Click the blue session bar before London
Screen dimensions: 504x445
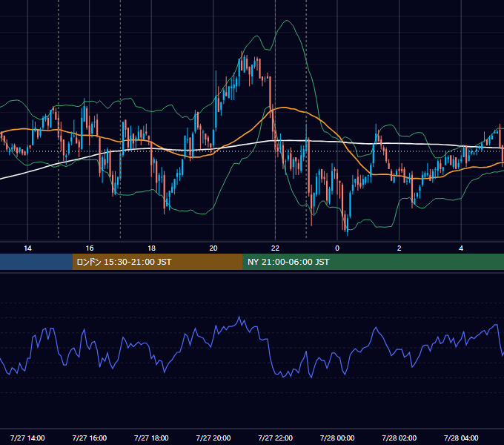coord(36,262)
